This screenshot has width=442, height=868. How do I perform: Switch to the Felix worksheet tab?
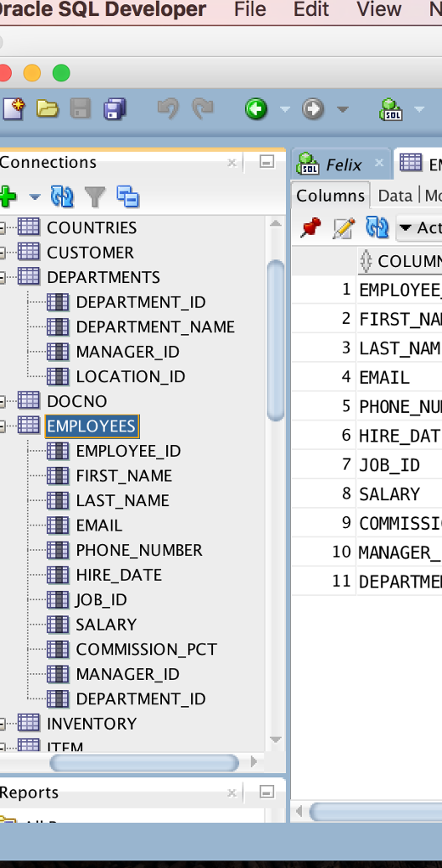coord(344,164)
